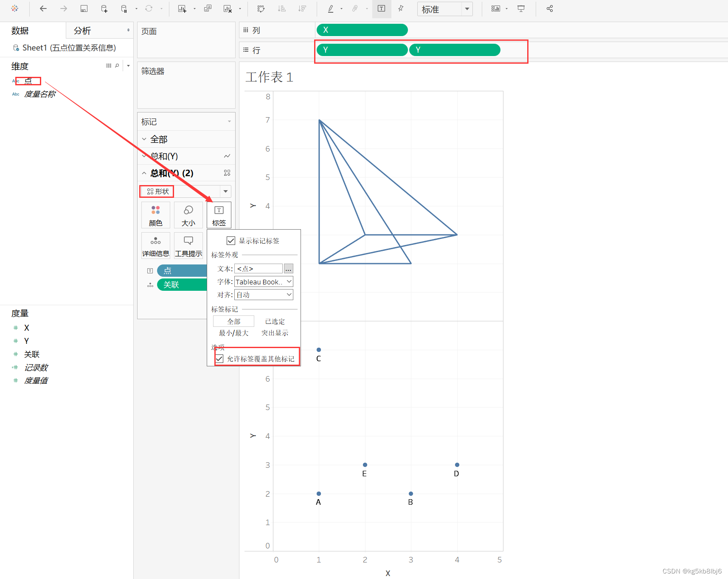Click the 详细信息 detail button
This screenshot has height=579, width=728.
(156, 246)
